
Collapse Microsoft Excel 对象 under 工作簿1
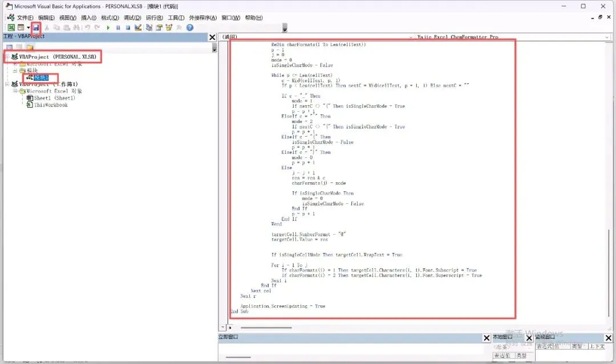click(x=15, y=91)
